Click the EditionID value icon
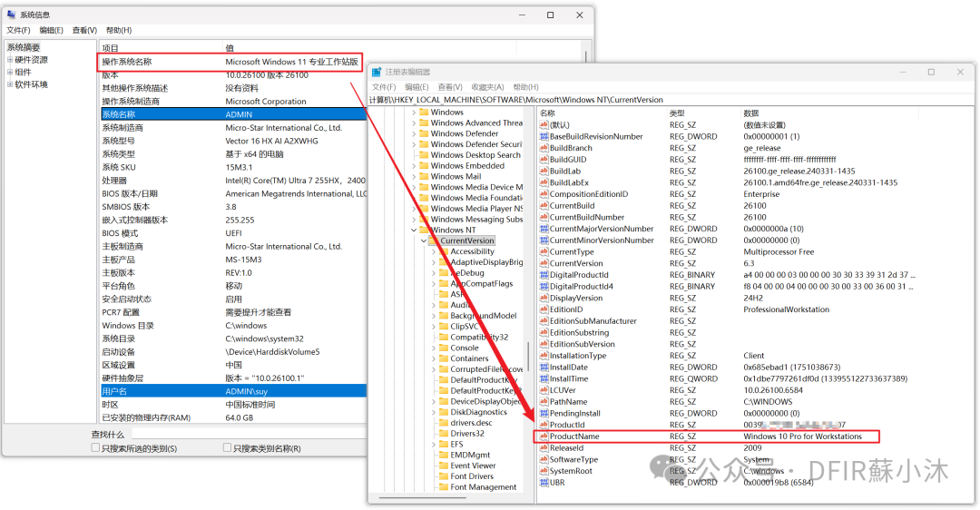Viewport: 980px width, 510px height. point(544,309)
